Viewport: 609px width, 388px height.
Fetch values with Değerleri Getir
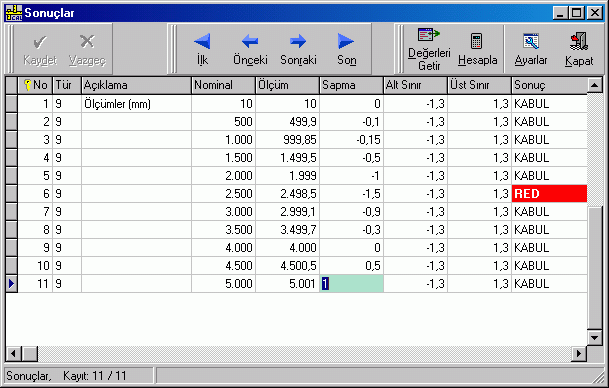point(429,49)
